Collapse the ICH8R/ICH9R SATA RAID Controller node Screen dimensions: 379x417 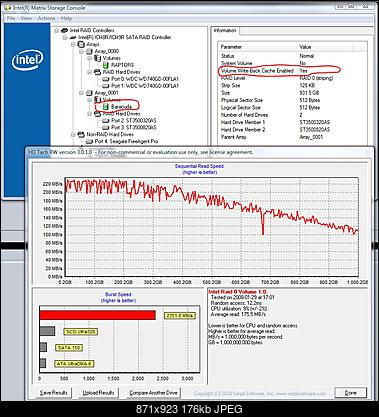tap(65, 37)
